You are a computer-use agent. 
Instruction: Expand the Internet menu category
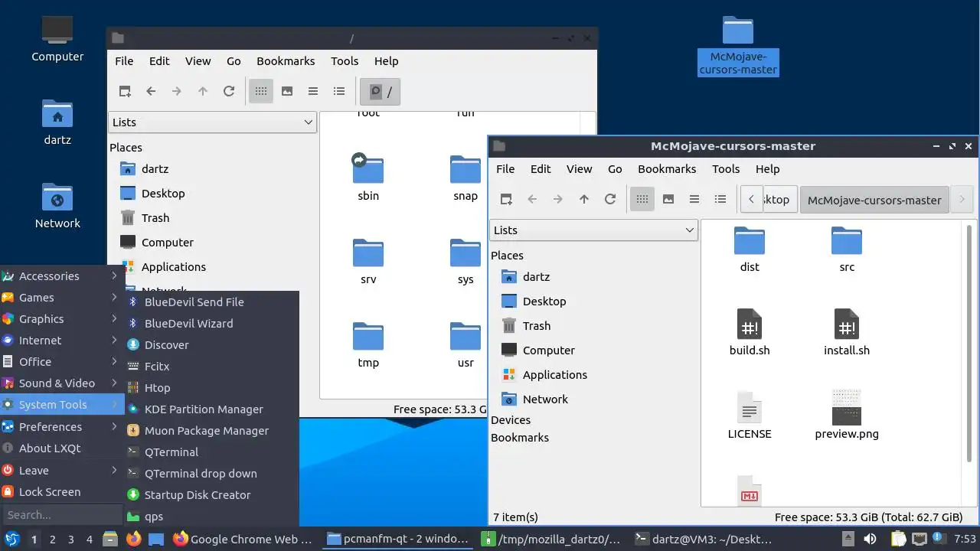62,340
